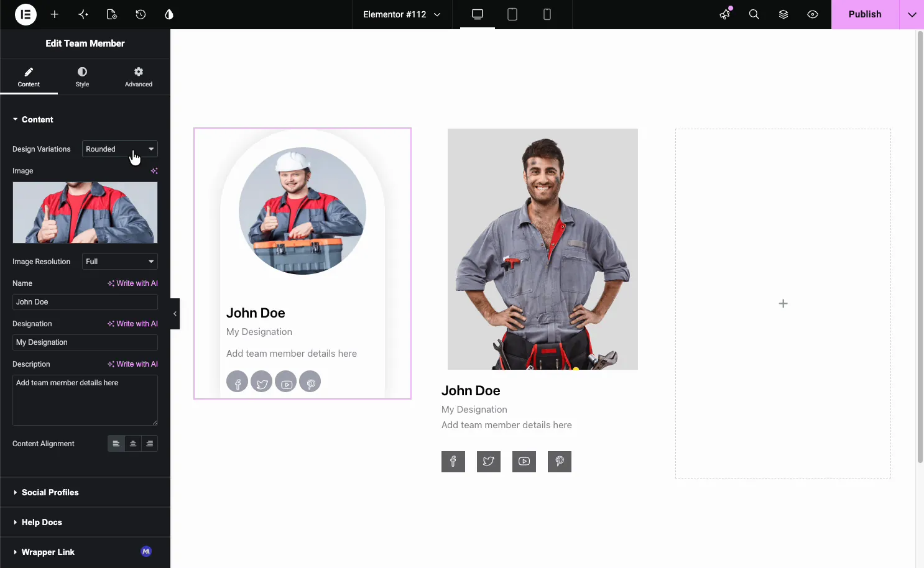This screenshot has width=924, height=568.
Task: Click John Doe heading in first card
Action: (256, 313)
